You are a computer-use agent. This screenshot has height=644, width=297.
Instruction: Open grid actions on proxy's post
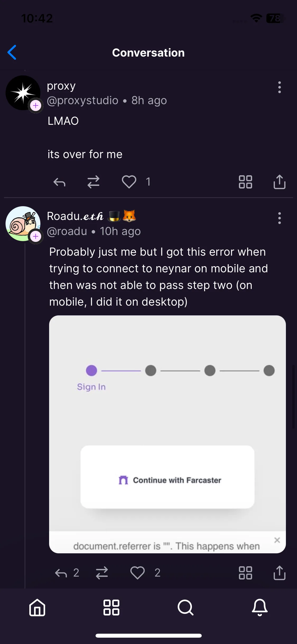(x=246, y=182)
